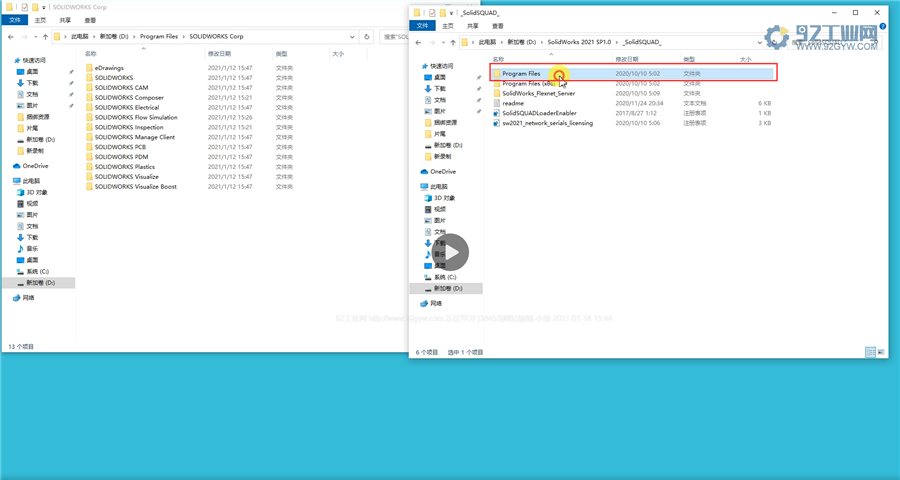Viewport: 900px width, 480px height.
Task: Select 音乐 in left window sidebar
Action: click(28, 249)
